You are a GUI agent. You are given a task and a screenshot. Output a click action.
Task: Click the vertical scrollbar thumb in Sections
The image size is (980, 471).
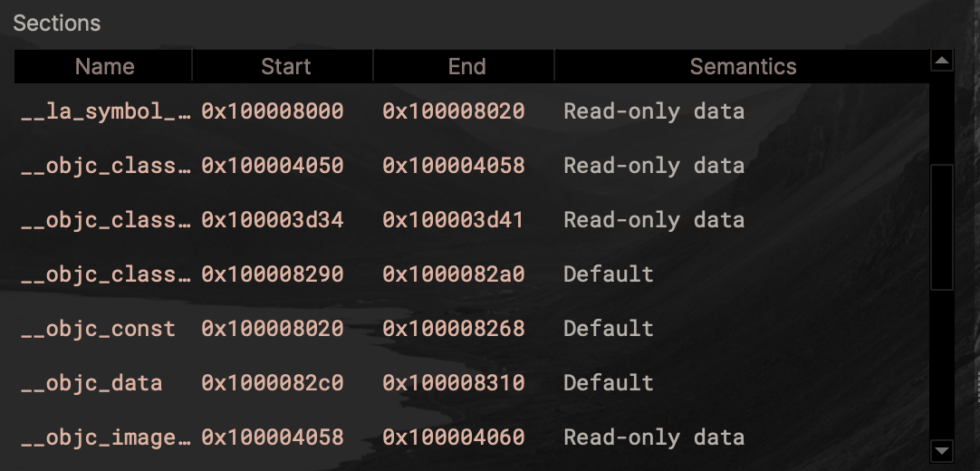click(941, 227)
